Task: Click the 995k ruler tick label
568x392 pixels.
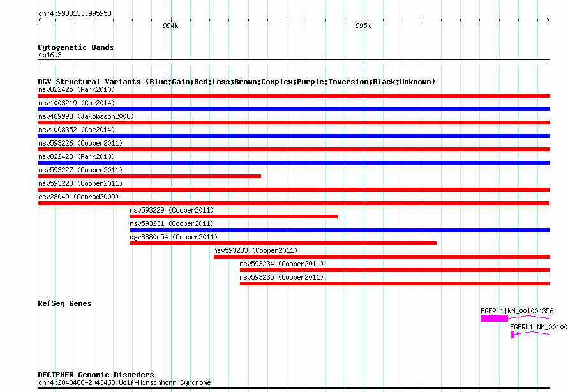Action: (x=363, y=26)
